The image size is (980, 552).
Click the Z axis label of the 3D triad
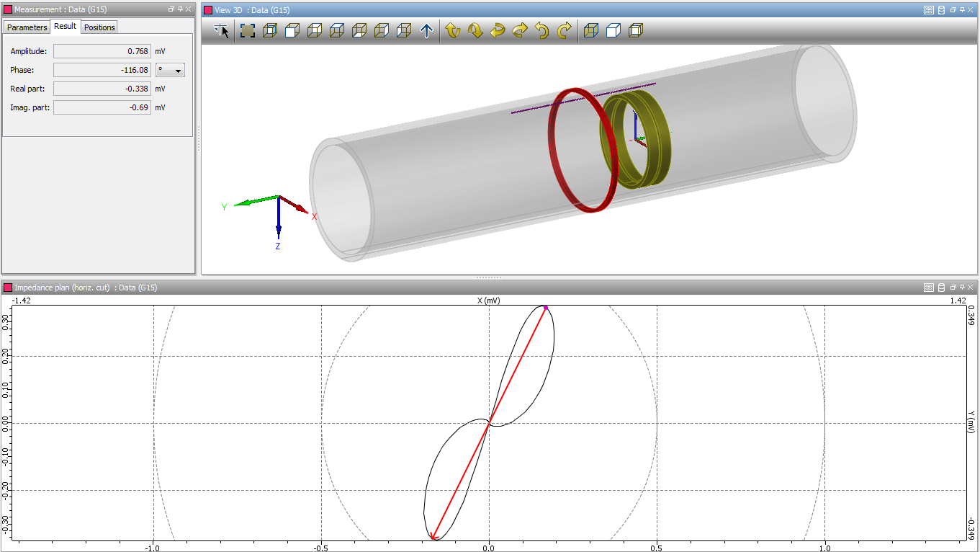(278, 246)
